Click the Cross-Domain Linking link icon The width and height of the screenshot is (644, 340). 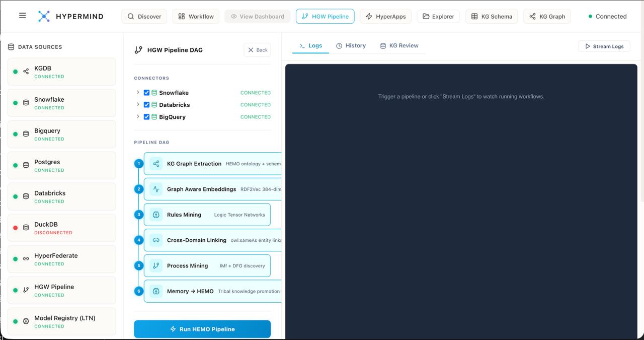(x=156, y=240)
